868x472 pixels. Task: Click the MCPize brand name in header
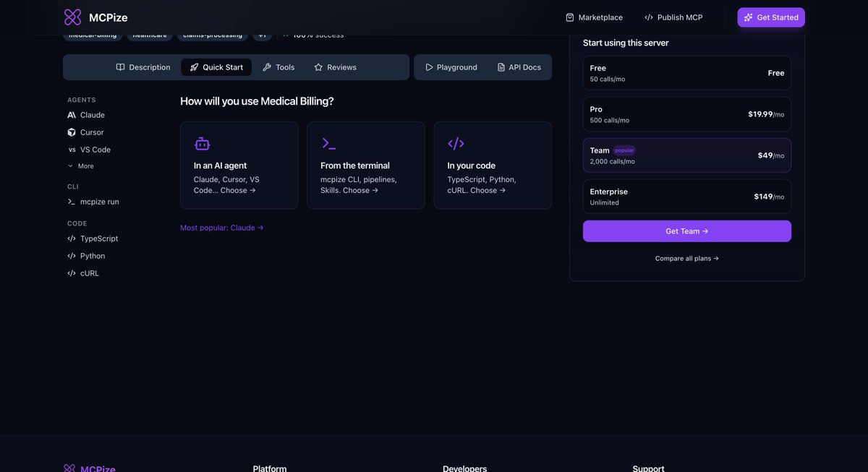[x=109, y=17]
